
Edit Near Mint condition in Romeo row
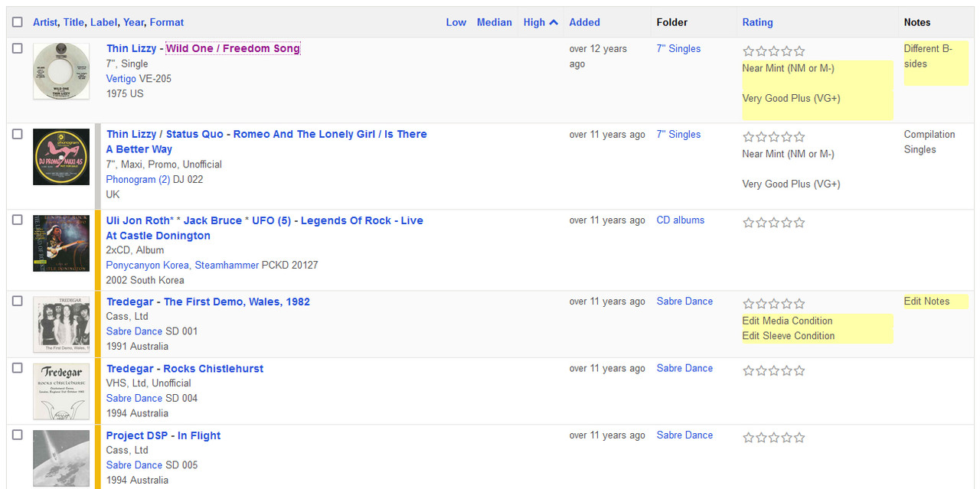pos(789,154)
